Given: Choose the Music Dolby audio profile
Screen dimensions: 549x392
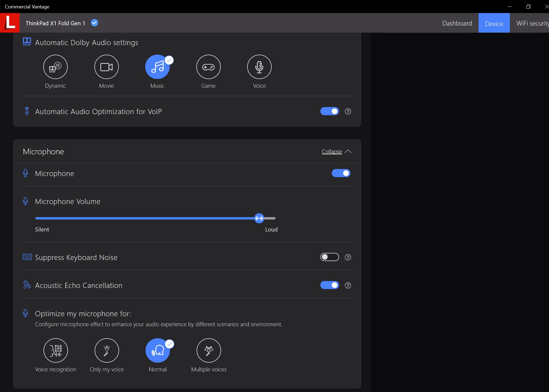Looking at the screenshot, I should tap(157, 67).
